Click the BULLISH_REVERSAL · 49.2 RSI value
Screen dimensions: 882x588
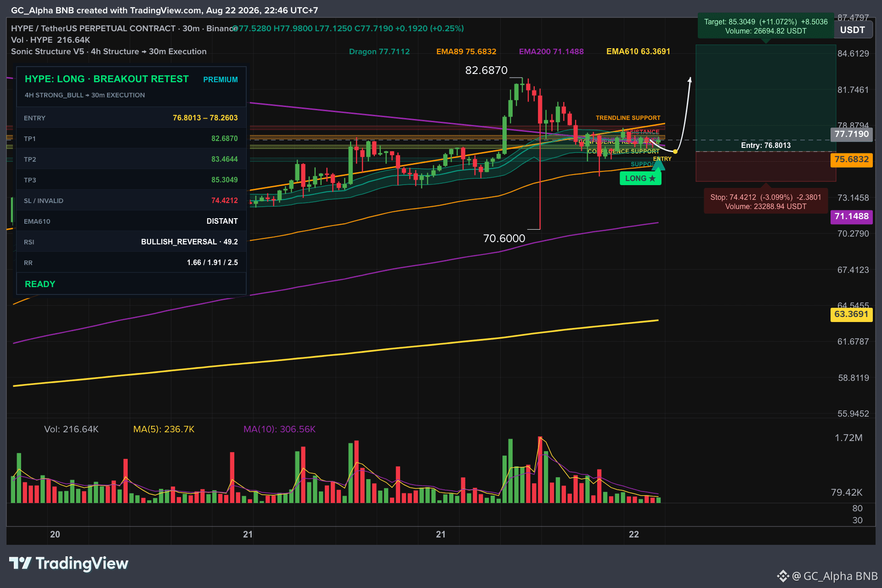coord(189,242)
